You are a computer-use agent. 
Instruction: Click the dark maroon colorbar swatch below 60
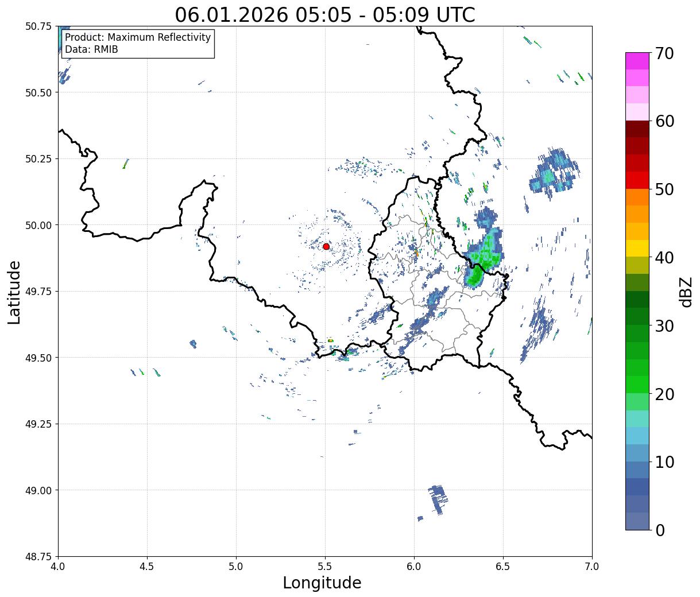click(637, 129)
